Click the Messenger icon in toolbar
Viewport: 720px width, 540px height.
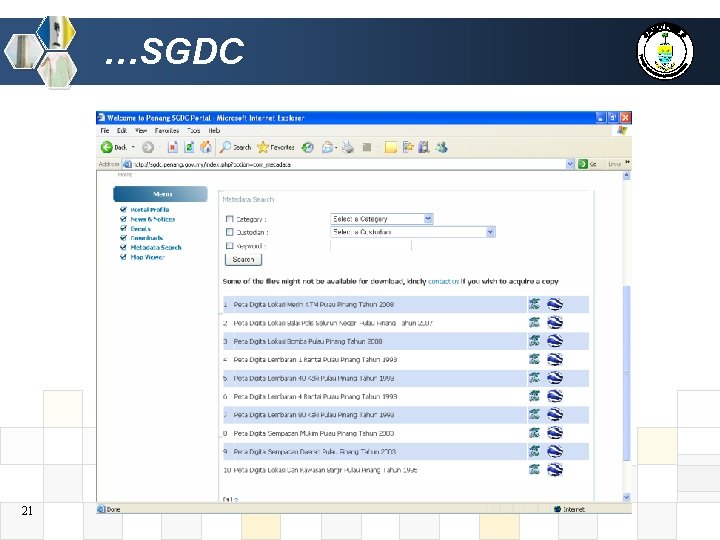[442, 147]
